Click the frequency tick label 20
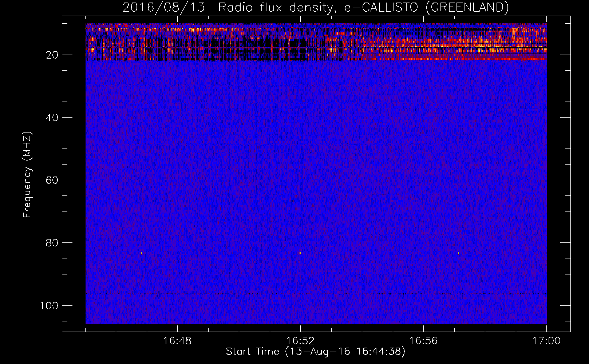Image resolution: width=589 pixels, height=364 pixels. [52, 55]
